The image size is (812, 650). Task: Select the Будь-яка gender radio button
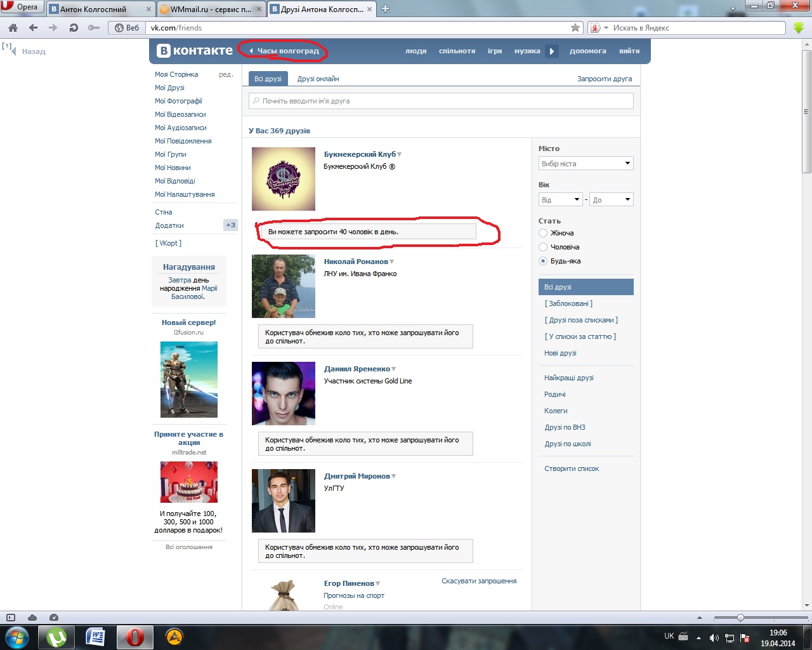543,261
